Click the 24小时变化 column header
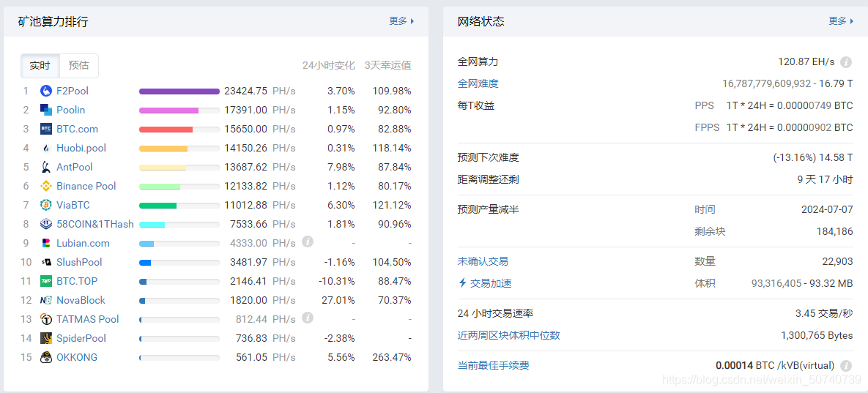Image resolution: width=868 pixels, height=393 pixels. [328, 65]
